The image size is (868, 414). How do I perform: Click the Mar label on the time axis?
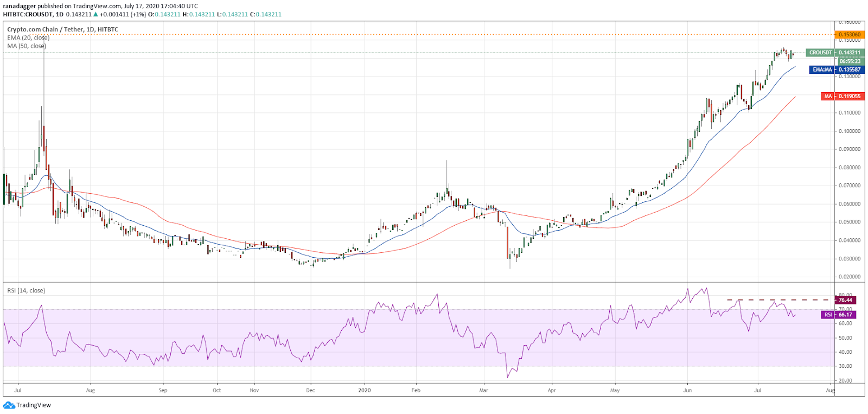(483, 390)
